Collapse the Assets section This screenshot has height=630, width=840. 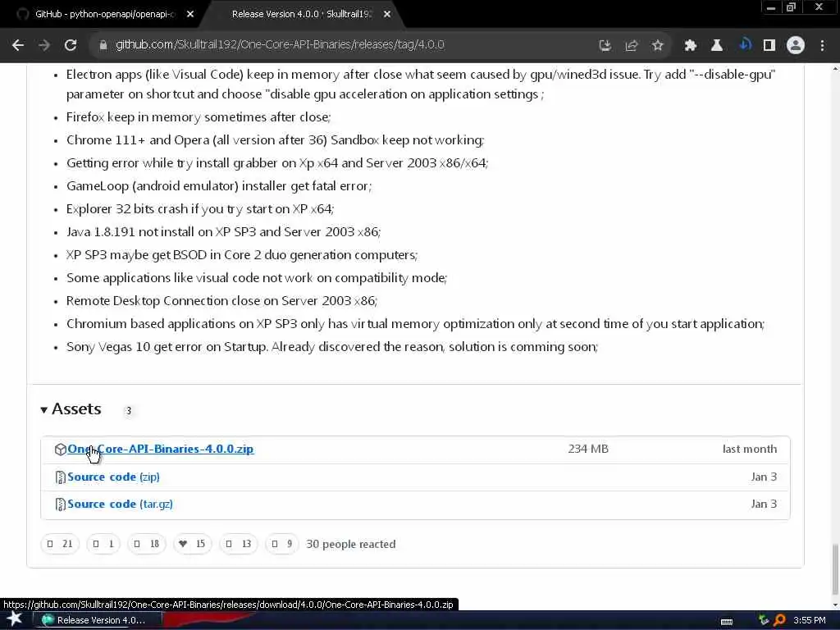pyautogui.click(x=71, y=409)
